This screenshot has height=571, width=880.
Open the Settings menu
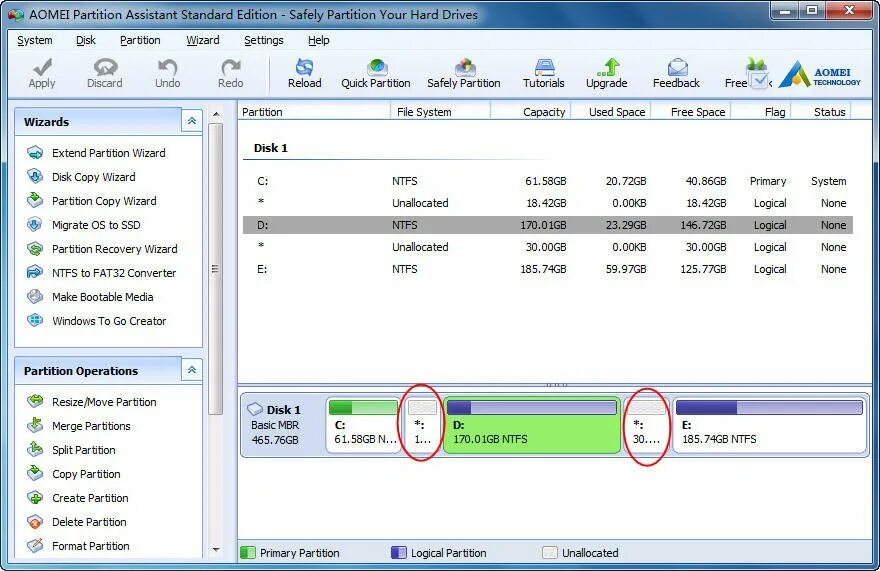point(264,40)
